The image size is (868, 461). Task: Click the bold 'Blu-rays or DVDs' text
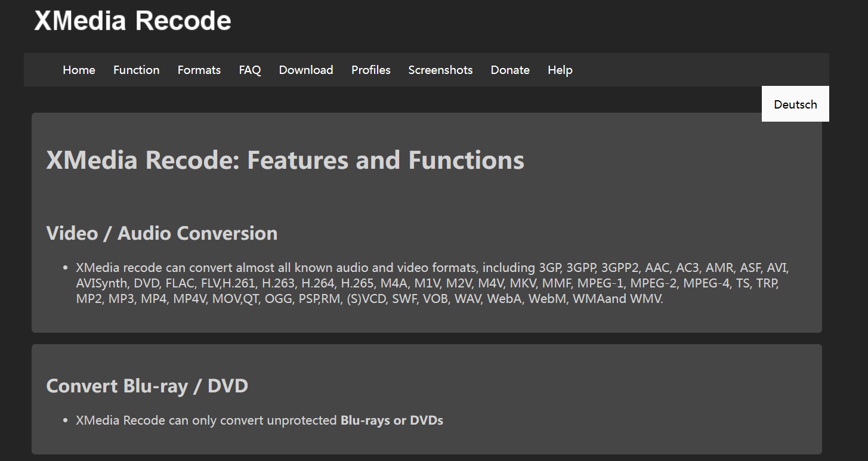click(391, 420)
